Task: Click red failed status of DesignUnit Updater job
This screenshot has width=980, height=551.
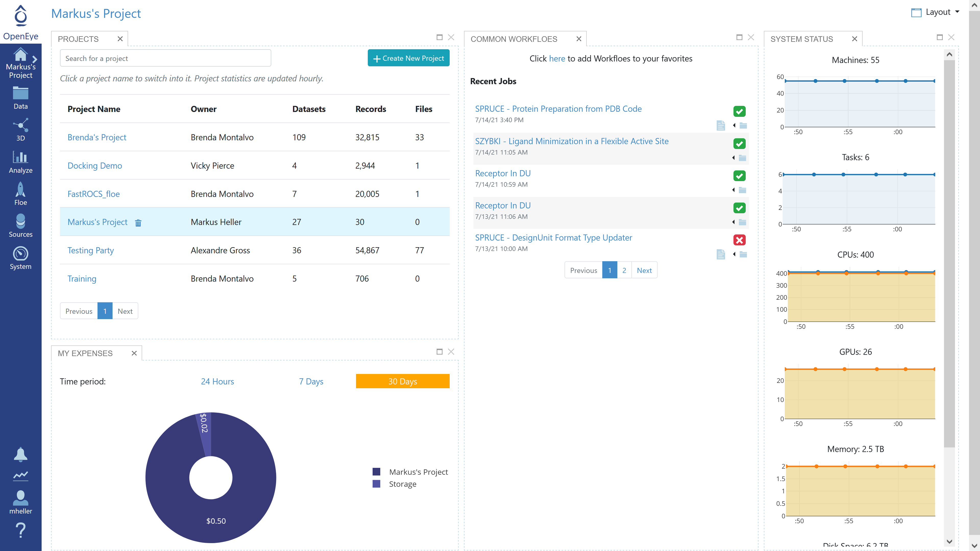Action: pos(739,240)
